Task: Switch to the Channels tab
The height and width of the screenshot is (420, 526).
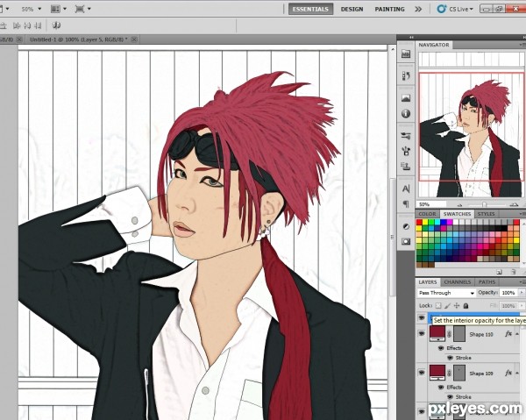Action: (x=458, y=282)
